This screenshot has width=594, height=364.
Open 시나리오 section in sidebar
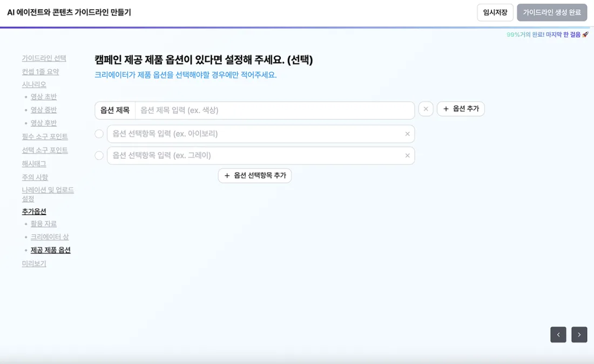(34, 84)
